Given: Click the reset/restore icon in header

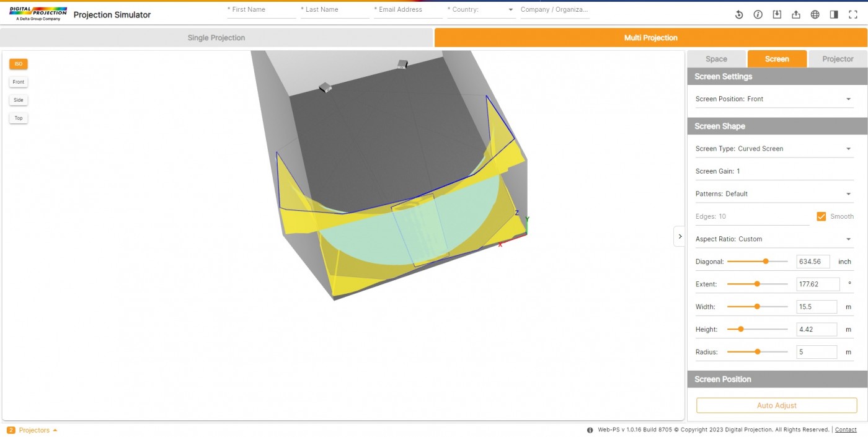Looking at the screenshot, I should coord(739,15).
